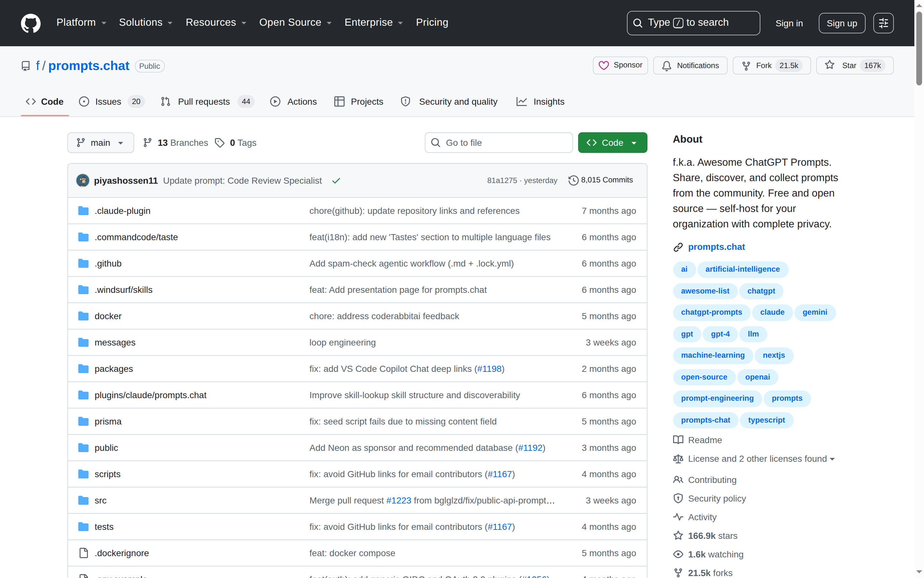Expand the Open Source menu
This screenshot has height=578, width=924.
tap(295, 22)
